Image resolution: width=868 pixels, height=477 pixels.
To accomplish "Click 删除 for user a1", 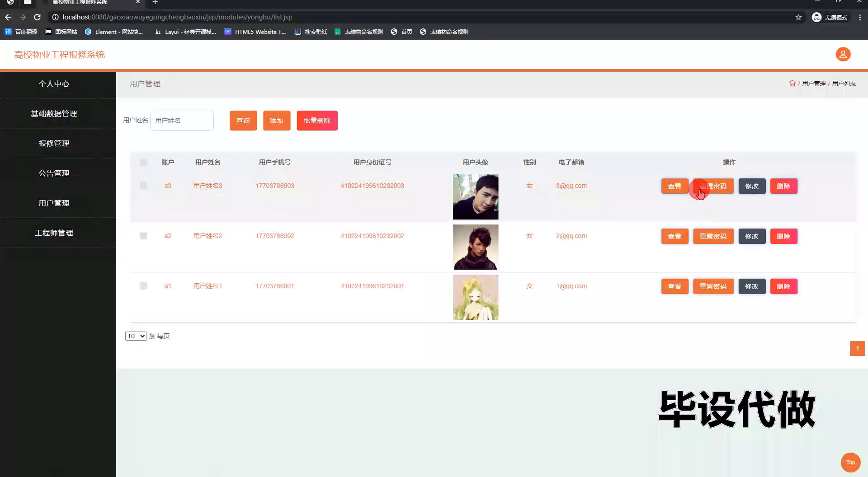I will [x=783, y=286].
